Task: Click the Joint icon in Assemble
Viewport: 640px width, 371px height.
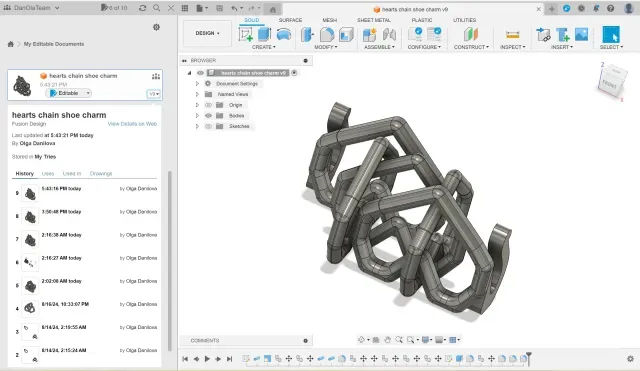Action: point(389,35)
